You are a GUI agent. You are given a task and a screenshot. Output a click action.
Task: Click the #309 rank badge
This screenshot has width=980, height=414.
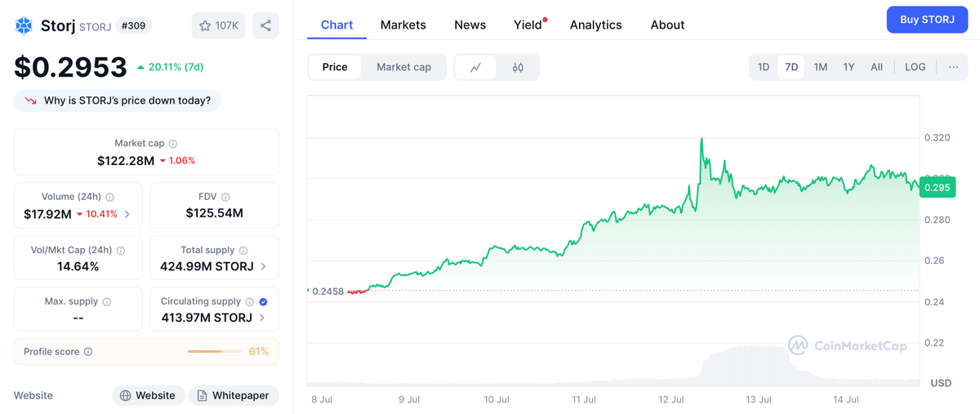tap(134, 26)
